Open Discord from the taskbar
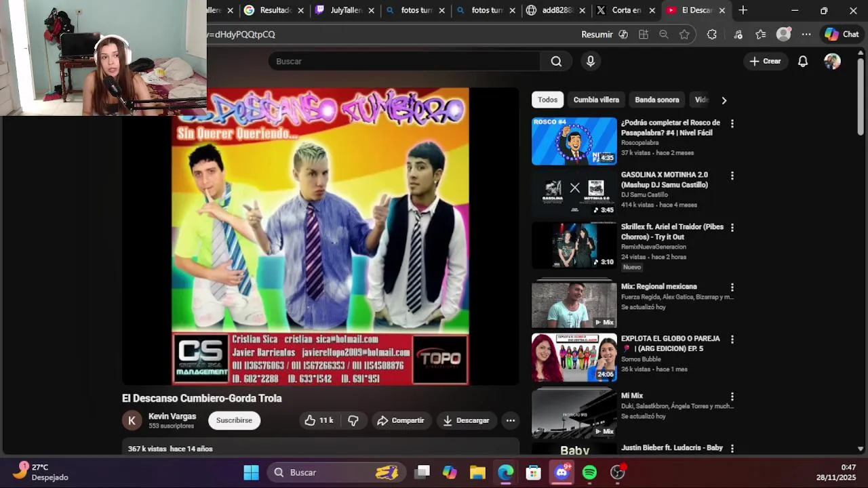The width and height of the screenshot is (868, 488). pyautogui.click(x=561, y=472)
